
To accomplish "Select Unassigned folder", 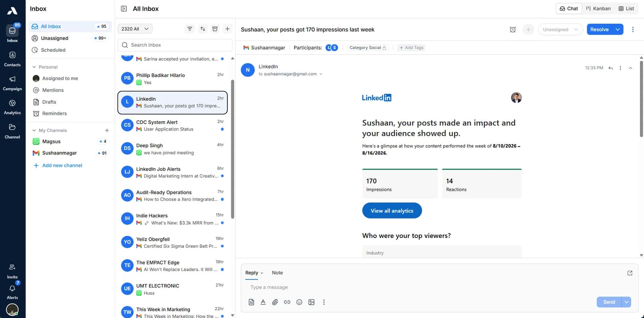I will point(70,38).
